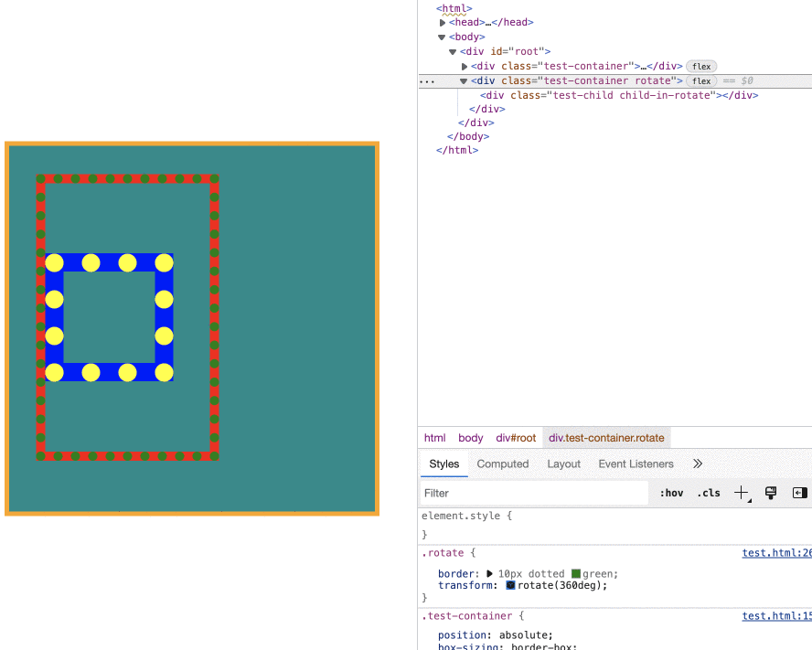Viewport: 812px width, 650px height.
Task: Open the Event Listeners tab
Action: tap(636, 464)
